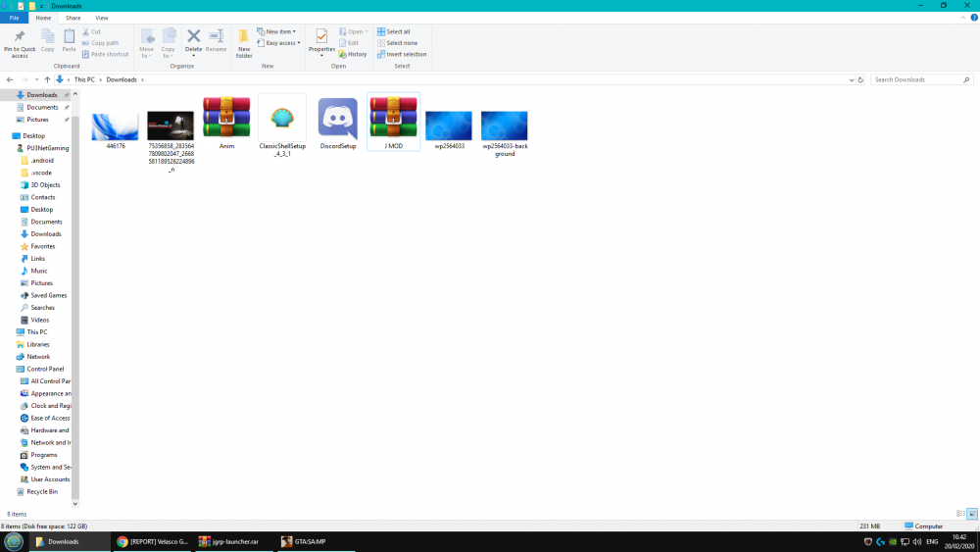Open Control Panel in navigation pane
Image resolution: width=980 pixels, height=552 pixels.
point(45,369)
